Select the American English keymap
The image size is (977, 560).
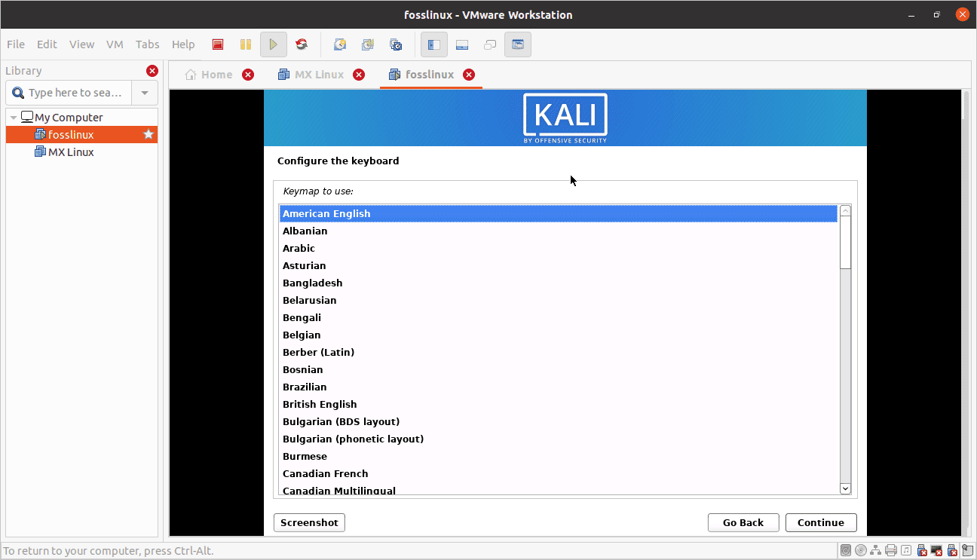point(559,213)
